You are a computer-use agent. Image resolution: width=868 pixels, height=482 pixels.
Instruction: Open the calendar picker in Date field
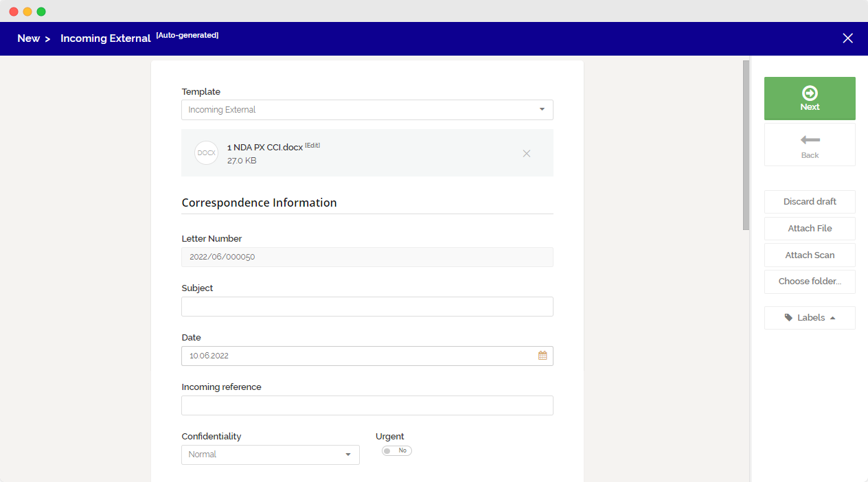542,356
